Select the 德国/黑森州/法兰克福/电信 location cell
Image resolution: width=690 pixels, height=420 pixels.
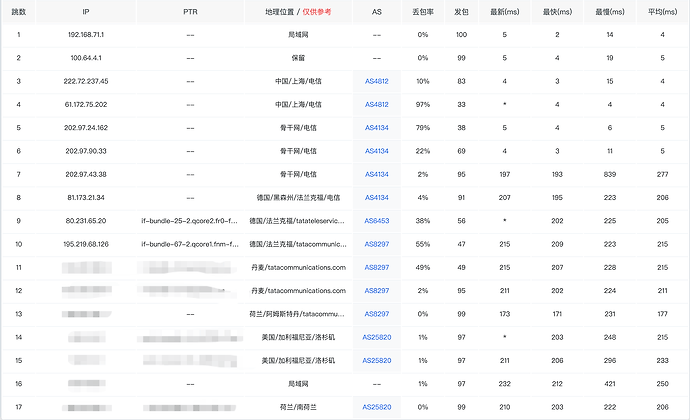click(x=298, y=198)
